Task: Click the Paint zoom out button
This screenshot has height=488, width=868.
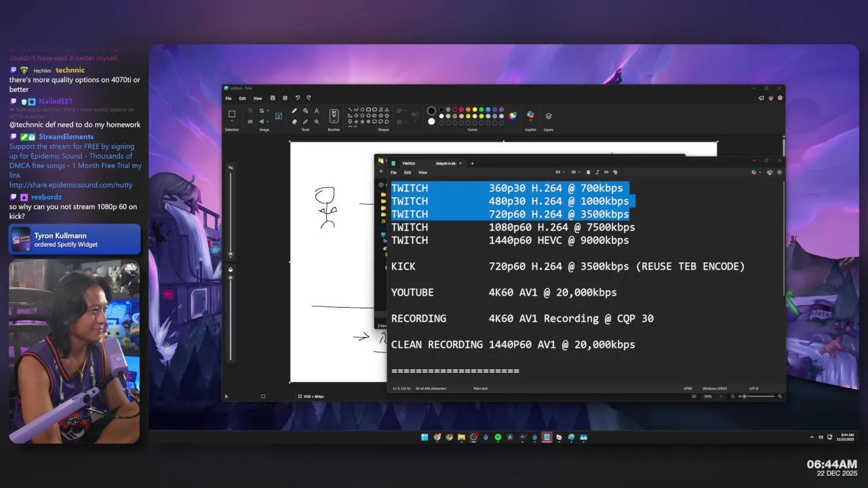Action: (x=732, y=396)
